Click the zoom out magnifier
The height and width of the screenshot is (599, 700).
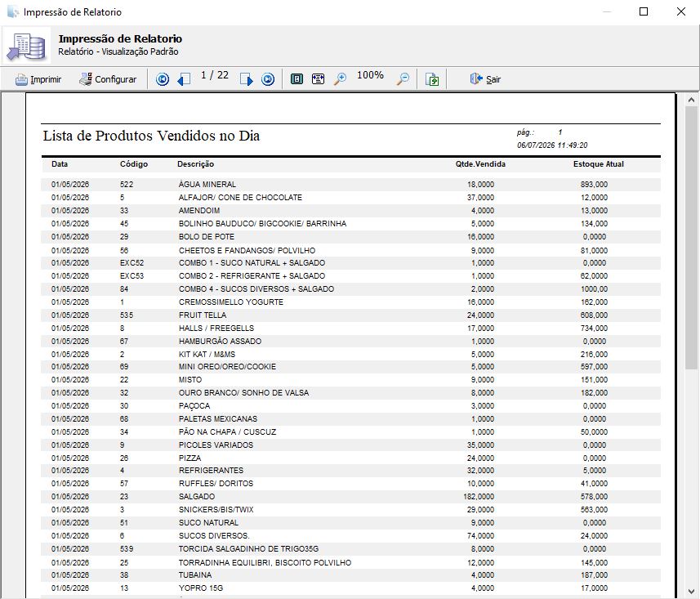[x=403, y=79]
